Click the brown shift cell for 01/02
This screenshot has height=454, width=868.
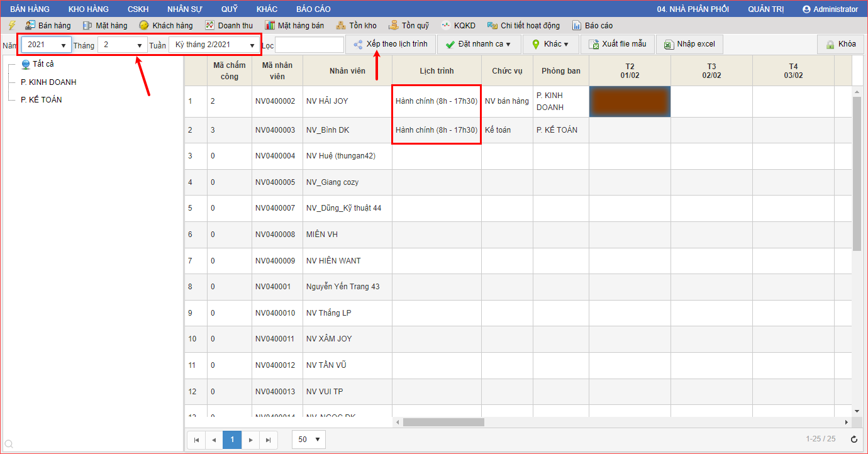tap(630, 102)
